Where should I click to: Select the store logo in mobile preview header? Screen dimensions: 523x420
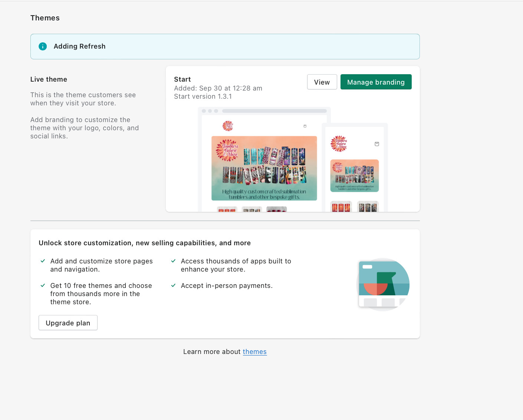click(339, 144)
